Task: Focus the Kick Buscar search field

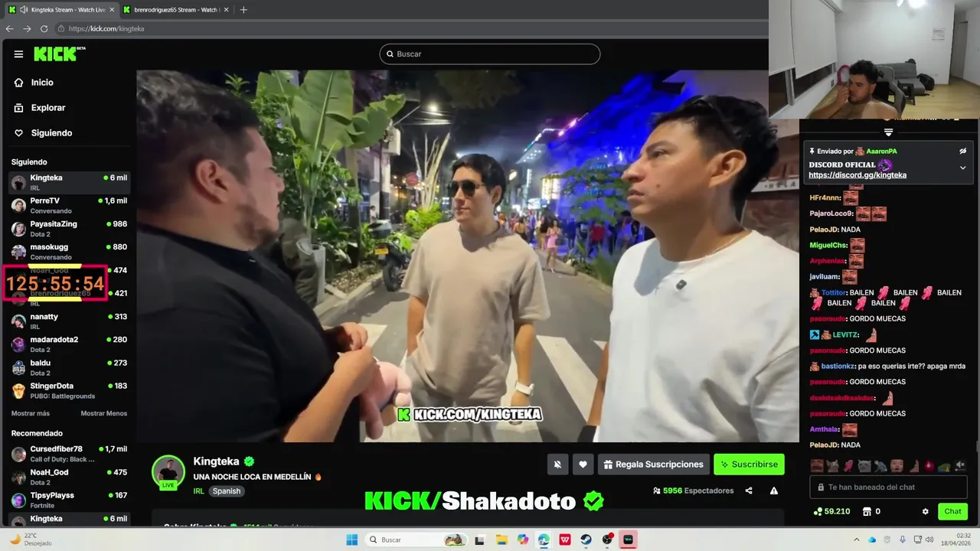Action: coord(490,54)
